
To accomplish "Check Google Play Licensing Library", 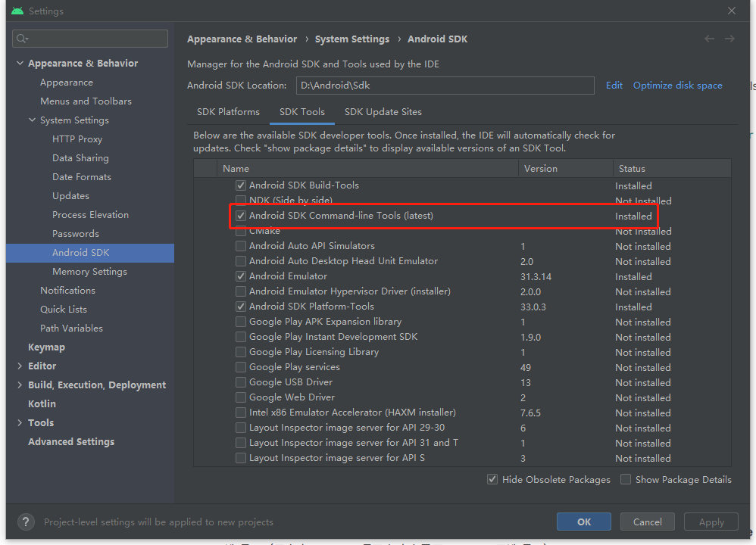I will (x=241, y=352).
